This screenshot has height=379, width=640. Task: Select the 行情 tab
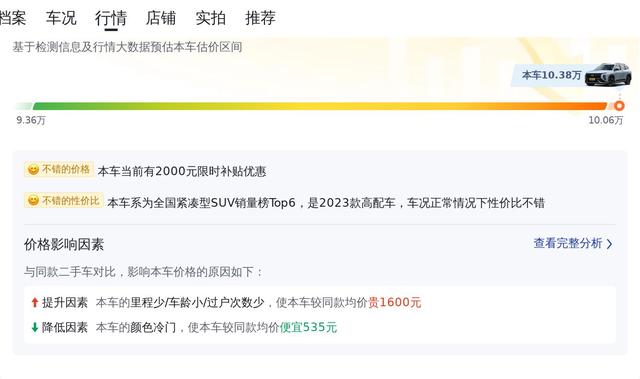(111, 18)
